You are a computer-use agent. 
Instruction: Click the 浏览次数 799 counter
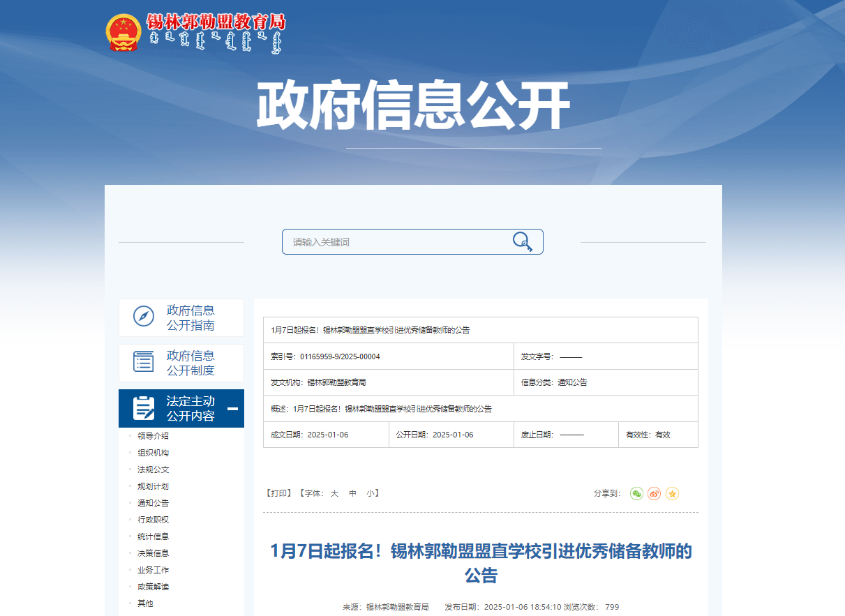coord(592,607)
